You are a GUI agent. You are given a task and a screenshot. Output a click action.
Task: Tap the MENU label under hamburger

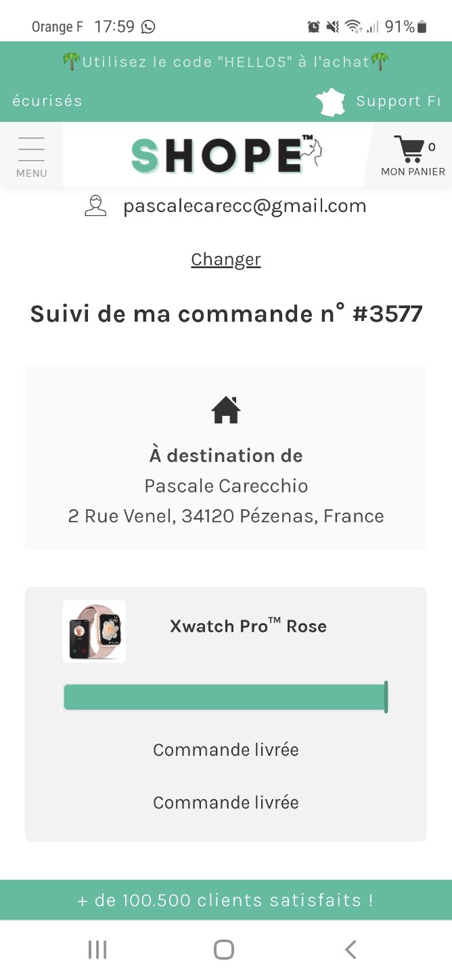pos(32,173)
